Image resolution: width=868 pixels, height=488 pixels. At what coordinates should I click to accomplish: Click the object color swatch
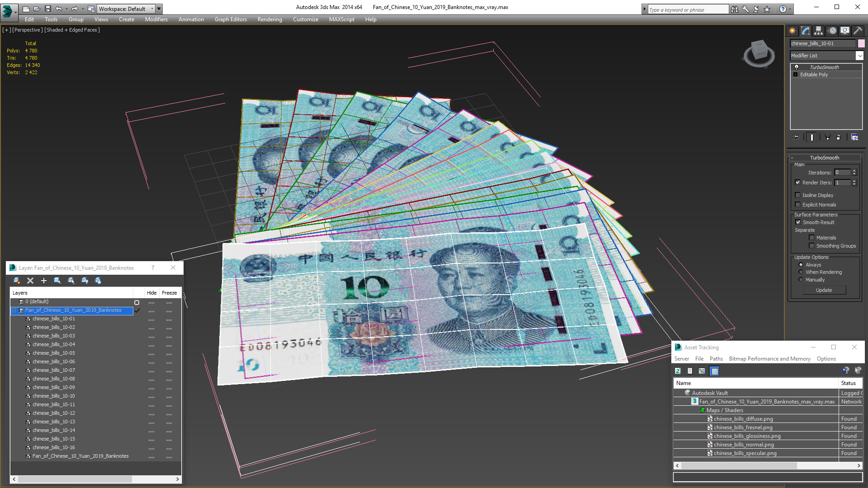point(861,43)
